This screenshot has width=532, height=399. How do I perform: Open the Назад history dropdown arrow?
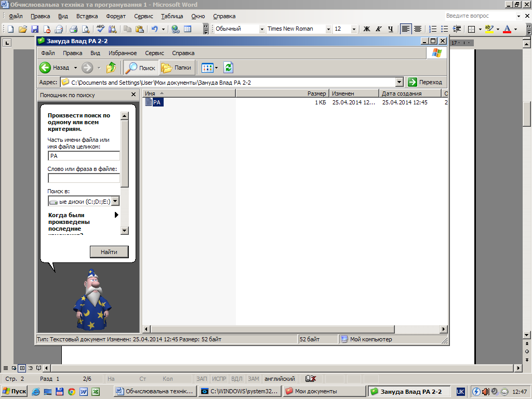(x=75, y=68)
